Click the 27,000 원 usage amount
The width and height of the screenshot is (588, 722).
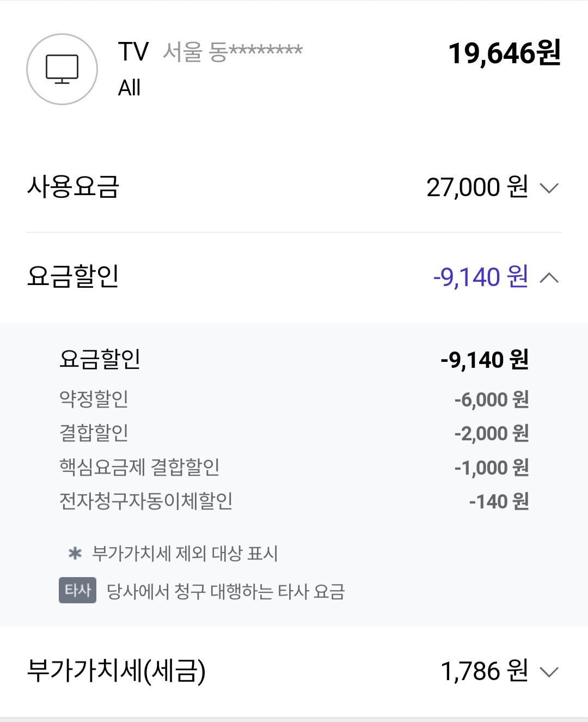click(x=477, y=187)
